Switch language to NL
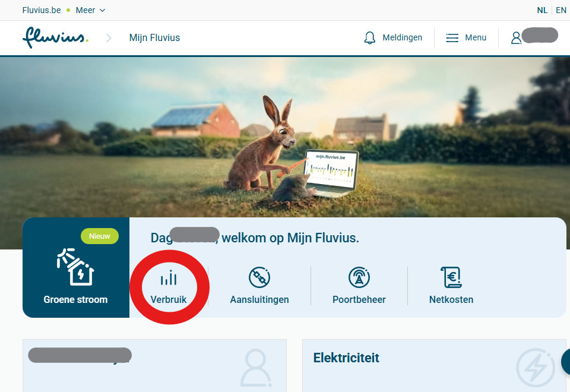Viewport: 570px width, 392px height. (542, 10)
